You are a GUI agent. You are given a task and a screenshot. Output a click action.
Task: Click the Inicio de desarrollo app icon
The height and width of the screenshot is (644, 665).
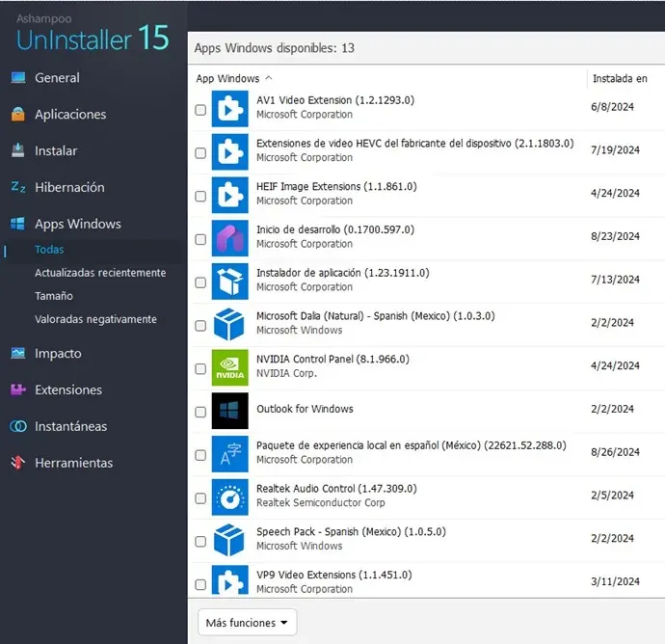(x=230, y=239)
